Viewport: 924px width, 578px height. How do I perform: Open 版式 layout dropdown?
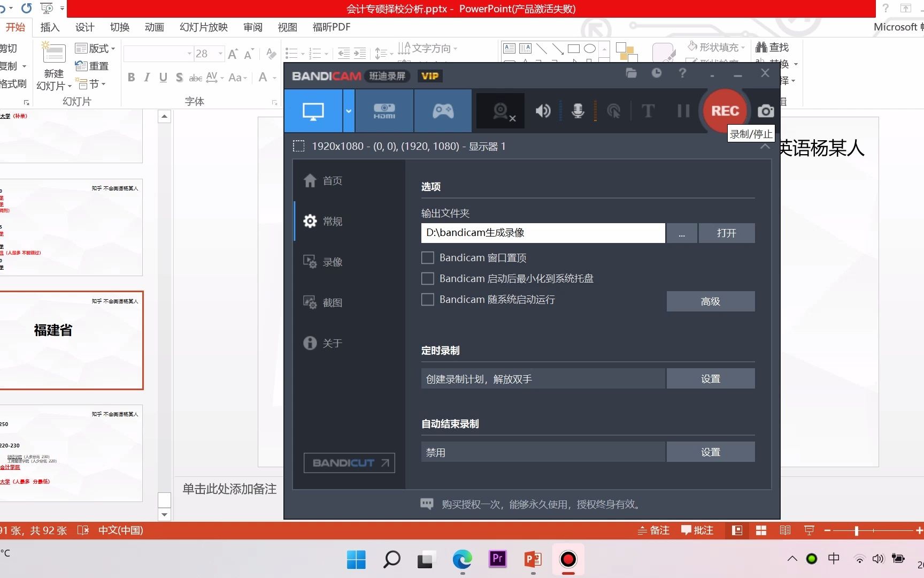(x=95, y=49)
